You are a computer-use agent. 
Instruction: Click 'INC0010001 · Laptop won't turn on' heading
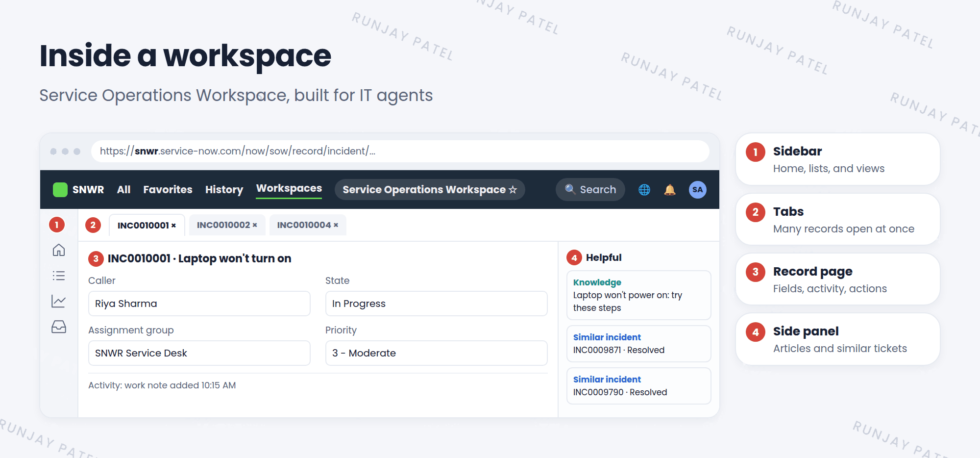pos(199,258)
